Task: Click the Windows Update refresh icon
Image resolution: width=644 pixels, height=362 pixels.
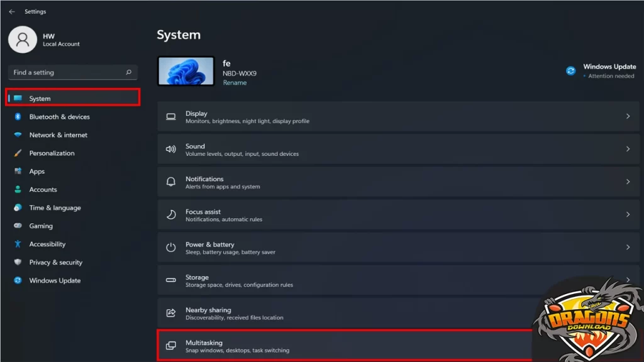Action: coord(570,71)
